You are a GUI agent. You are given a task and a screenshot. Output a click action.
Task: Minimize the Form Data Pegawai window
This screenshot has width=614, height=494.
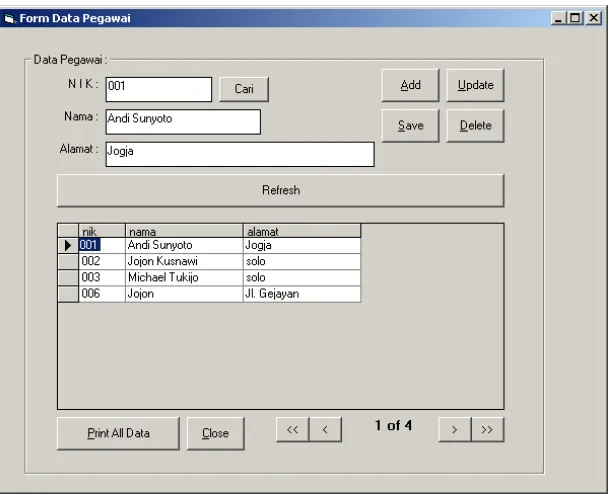coord(558,18)
